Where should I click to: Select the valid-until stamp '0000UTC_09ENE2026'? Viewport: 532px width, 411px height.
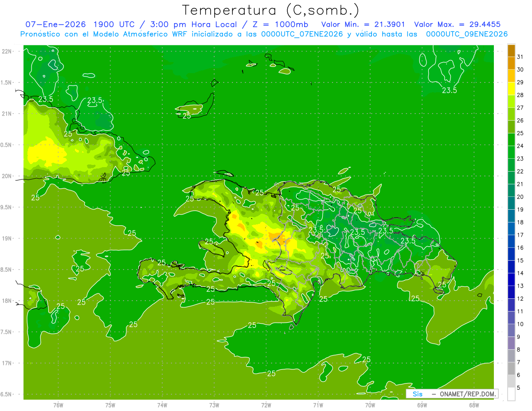point(466,34)
